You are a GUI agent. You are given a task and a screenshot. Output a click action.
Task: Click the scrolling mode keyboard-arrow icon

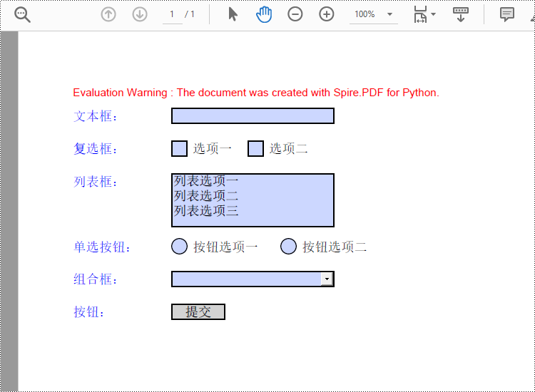[x=461, y=15]
